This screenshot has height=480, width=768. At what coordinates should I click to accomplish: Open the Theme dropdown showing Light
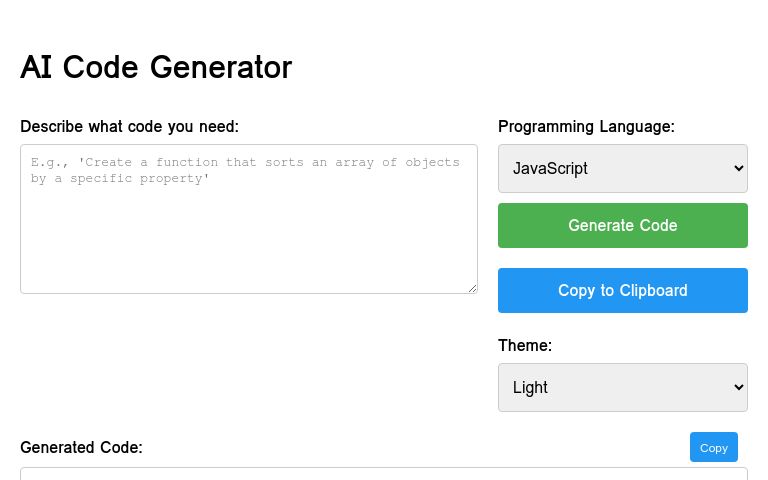pos(622,387)
